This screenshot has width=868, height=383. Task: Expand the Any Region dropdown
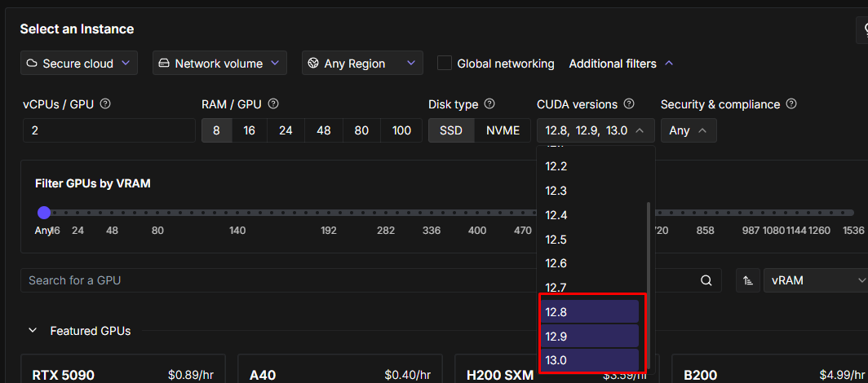click(362, 63)
